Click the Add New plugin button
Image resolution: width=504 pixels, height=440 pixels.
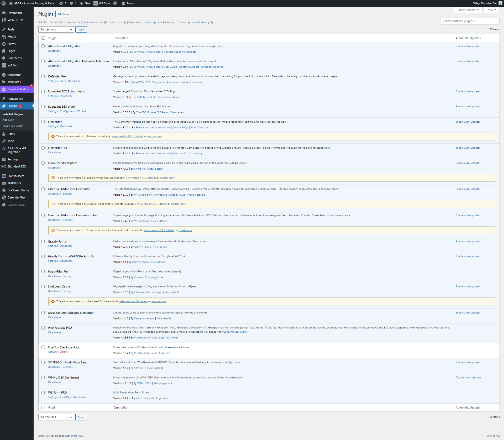tap(63, 14)
